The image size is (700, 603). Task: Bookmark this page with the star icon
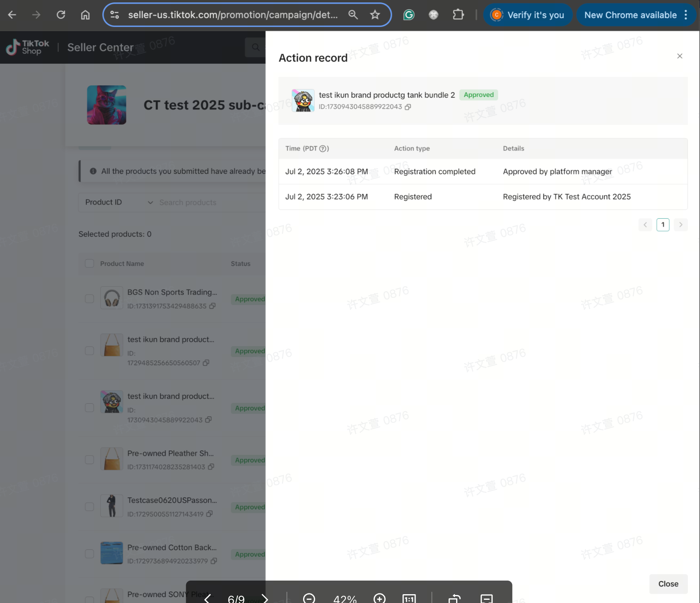tap(375, 15)
